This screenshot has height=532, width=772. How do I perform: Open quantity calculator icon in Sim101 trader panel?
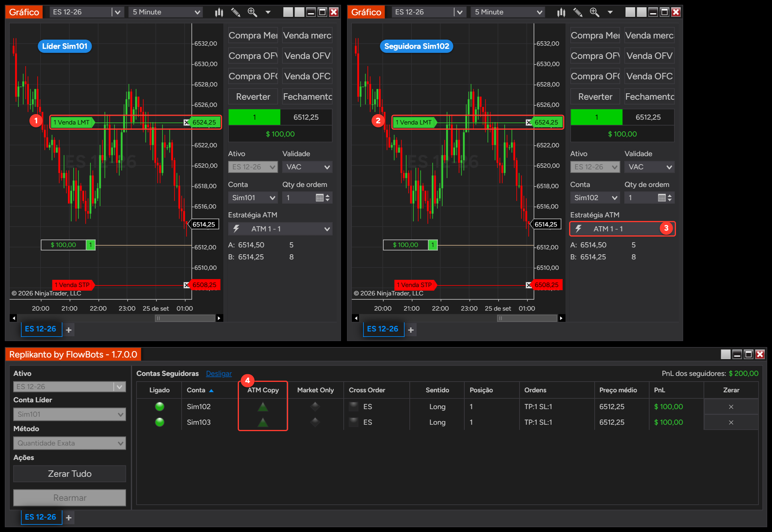coord(319,198)
